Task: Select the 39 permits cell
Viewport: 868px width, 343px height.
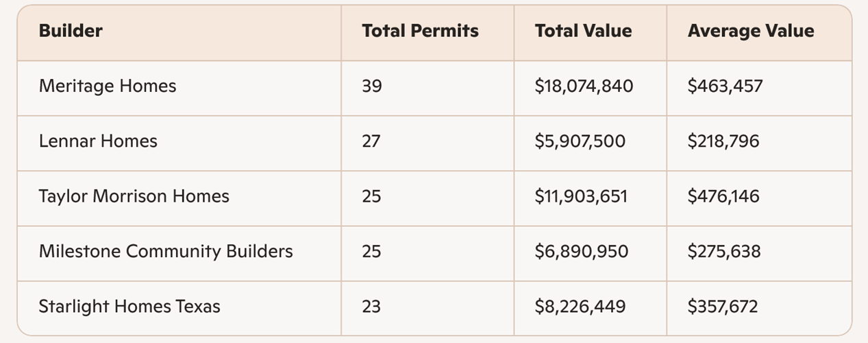Action: click(372, 86)
